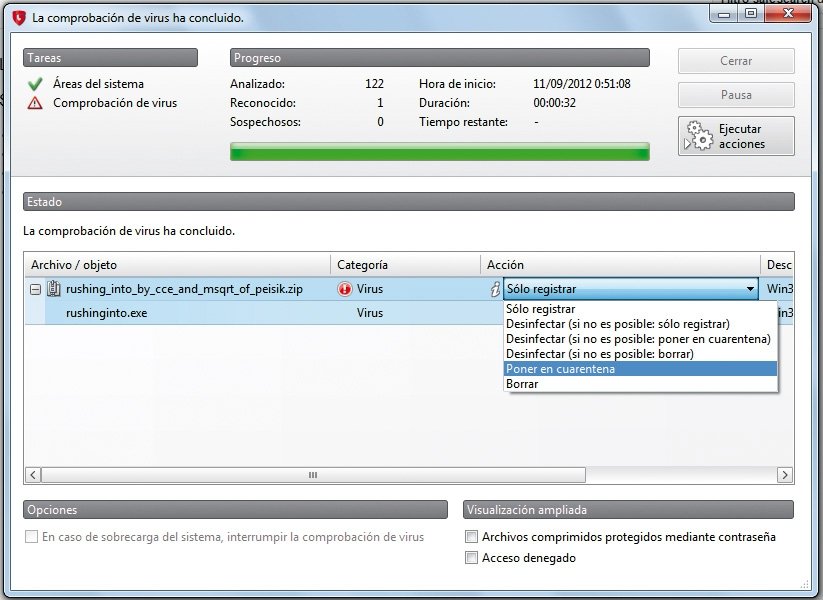823x600 pixels.
Task: Sort by the Categoría column header
Action: click(405, 265)
